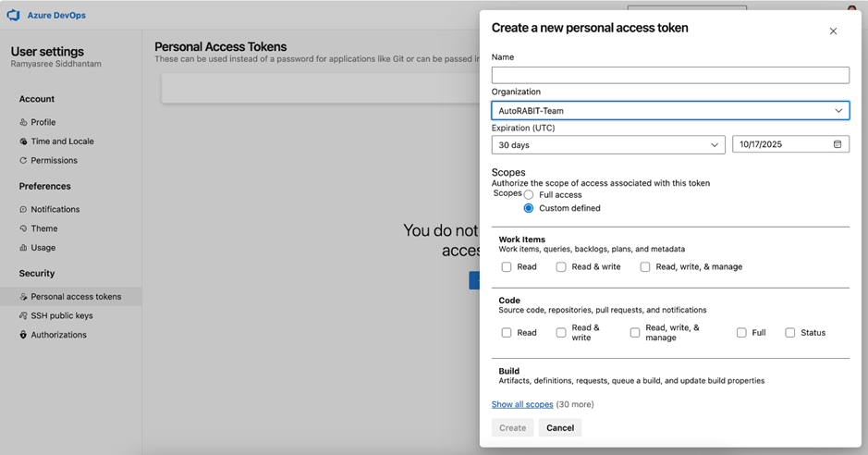Click the Theme icon in Preferences
This screenshot has height=455, width=868.
(23, 228)
